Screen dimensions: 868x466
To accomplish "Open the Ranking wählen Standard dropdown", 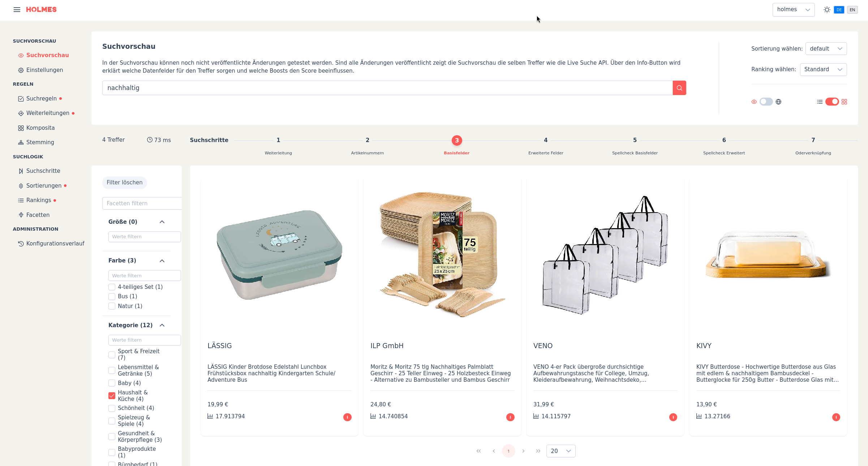I will (823, 69).
